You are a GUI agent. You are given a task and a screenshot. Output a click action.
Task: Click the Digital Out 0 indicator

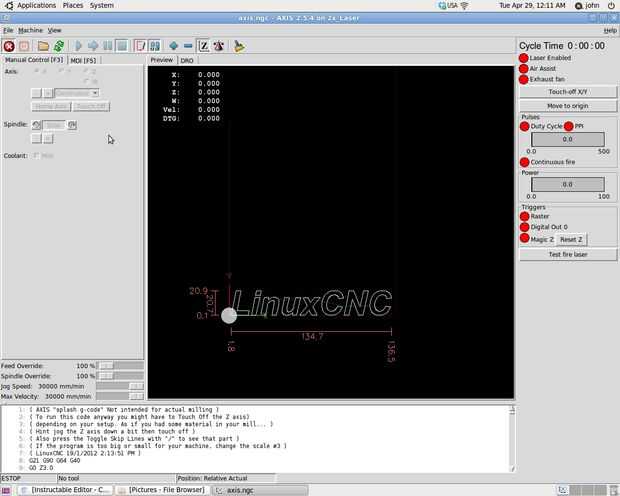[524, 227]
